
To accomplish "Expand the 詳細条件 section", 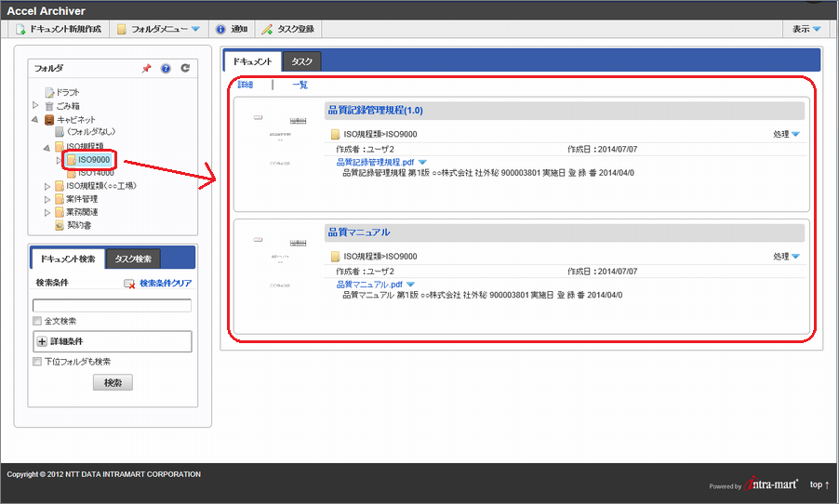I will coord(42,341).
